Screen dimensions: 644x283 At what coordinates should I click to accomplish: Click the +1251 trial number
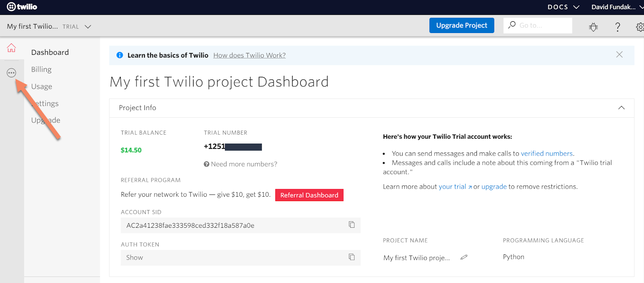(x=233, y=146)
